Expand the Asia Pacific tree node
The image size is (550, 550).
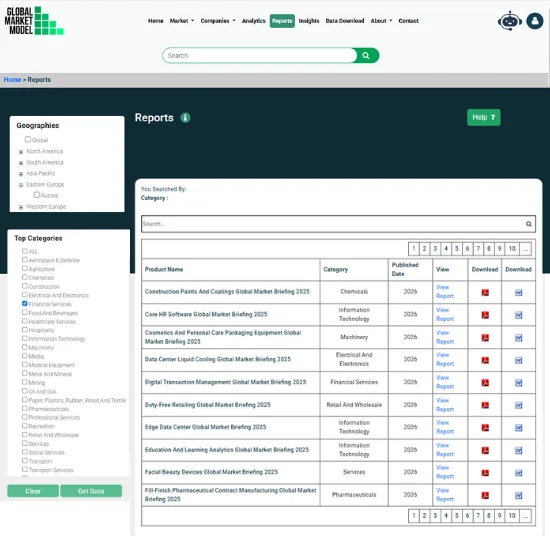pyautogui.click(x=21, y=174)
